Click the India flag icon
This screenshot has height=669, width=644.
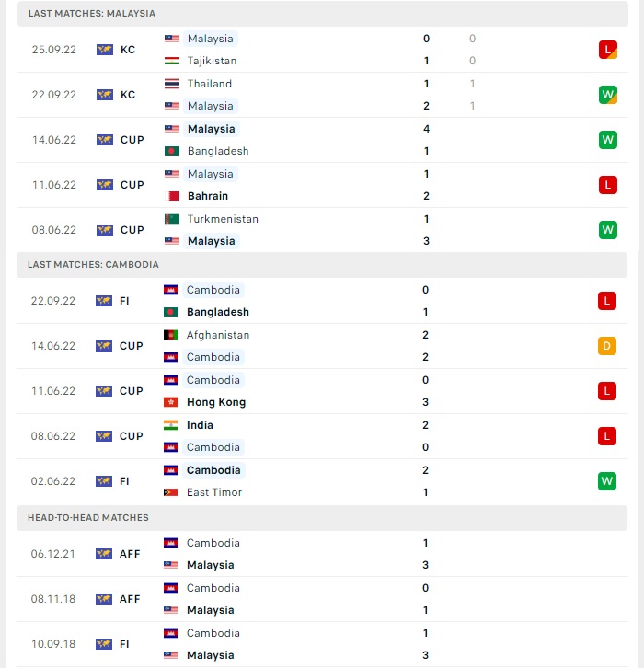[171, 425]
